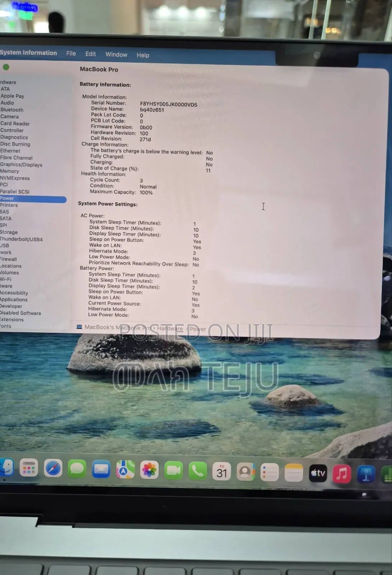
Task: Select Disc Burning in sidebar
Action: pos(15,144)
